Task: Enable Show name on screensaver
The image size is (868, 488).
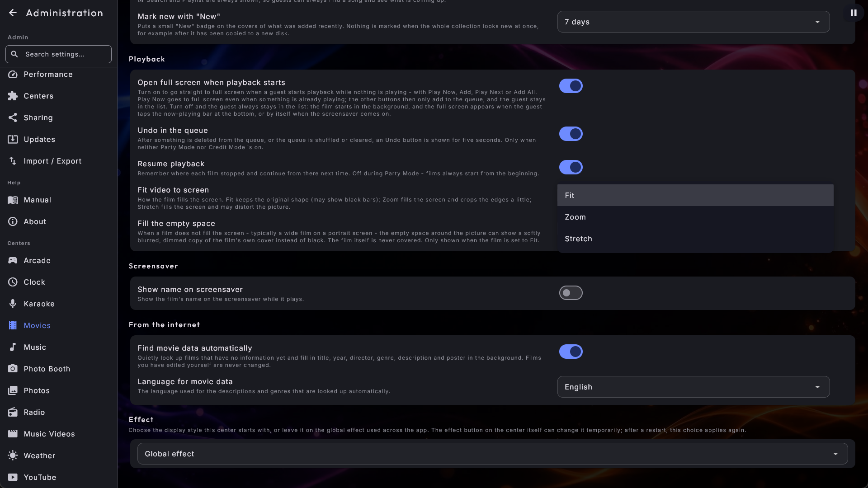Action: tap(571, 293)
